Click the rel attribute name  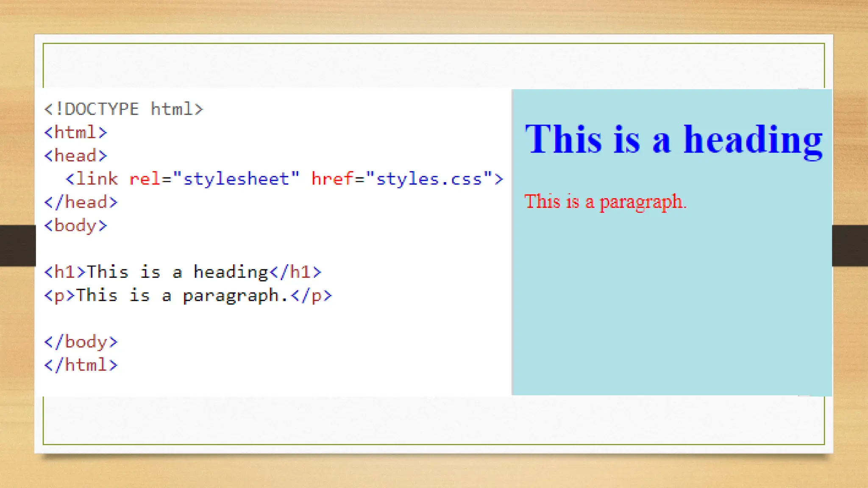tap(145, 179)
